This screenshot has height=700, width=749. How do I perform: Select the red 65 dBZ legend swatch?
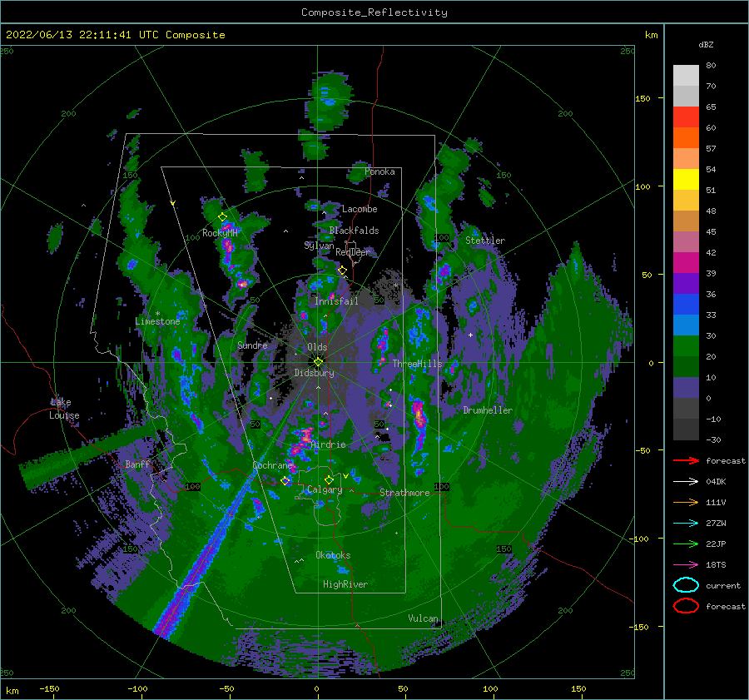coord(686,117)
